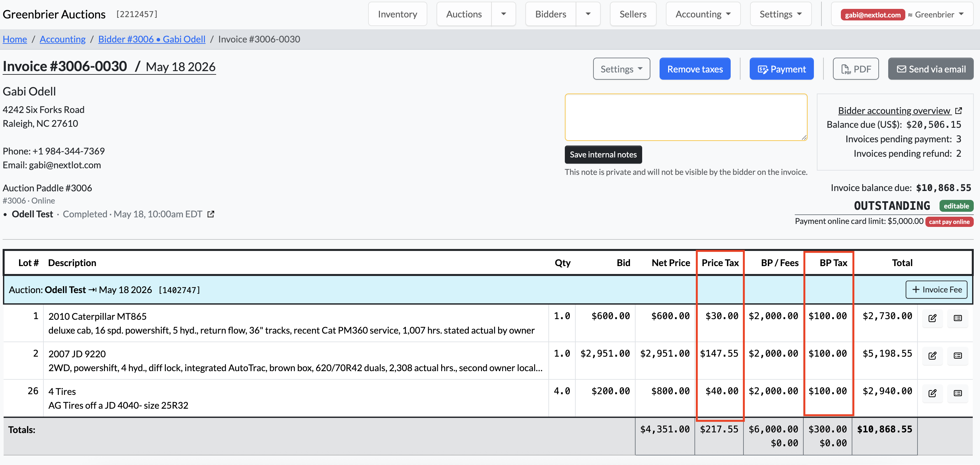Expand the Bidders dropdown arrow
The width and height of the screenshot is (980, 465).
588,14
